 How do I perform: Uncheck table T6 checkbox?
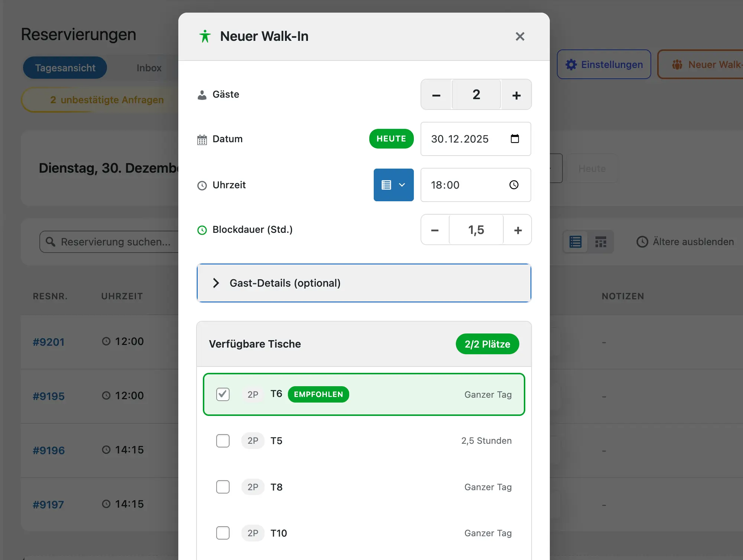pyautogui.click(x=223, y=394)
